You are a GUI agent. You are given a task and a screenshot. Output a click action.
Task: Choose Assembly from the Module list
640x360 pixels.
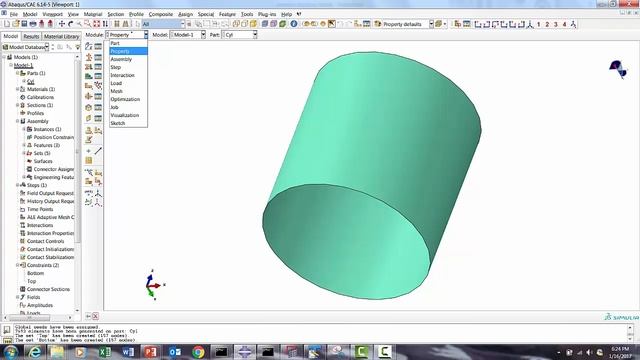click(128, 59)
